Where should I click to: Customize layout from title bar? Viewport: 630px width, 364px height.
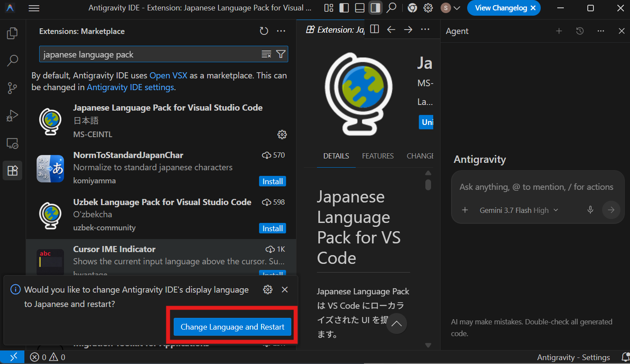coord(329,8)
